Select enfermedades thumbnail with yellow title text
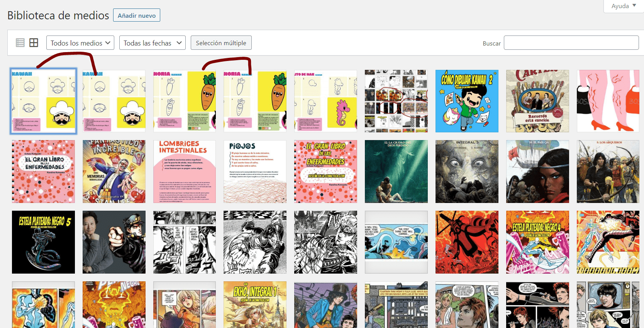644x328 pixels. (325, 172)
